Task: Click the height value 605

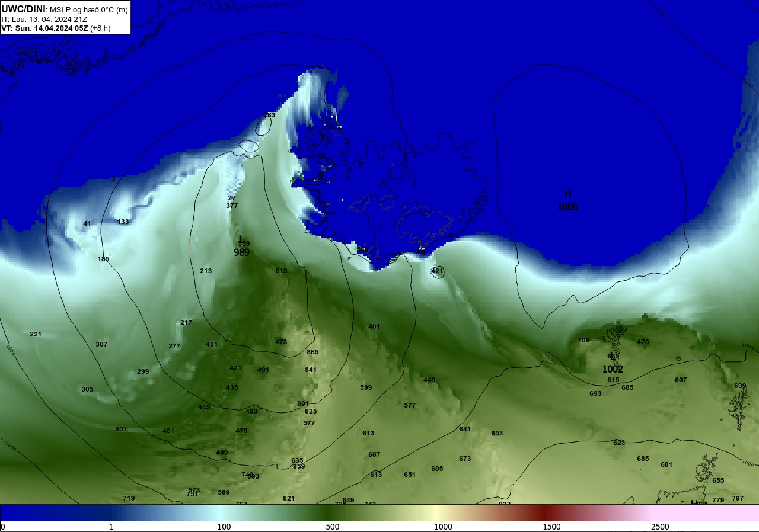Action: [x=437, y=469]
